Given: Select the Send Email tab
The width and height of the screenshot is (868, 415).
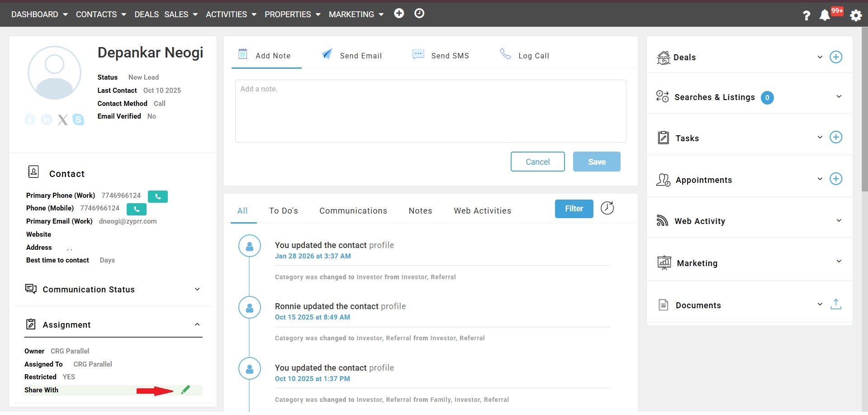Looking at the screenshot, I should [351, 55].
